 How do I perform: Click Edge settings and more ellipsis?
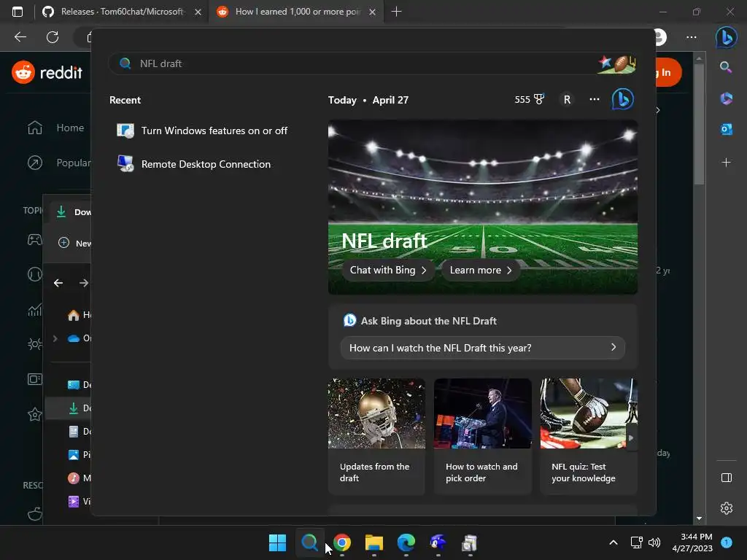tap(692, 37)
